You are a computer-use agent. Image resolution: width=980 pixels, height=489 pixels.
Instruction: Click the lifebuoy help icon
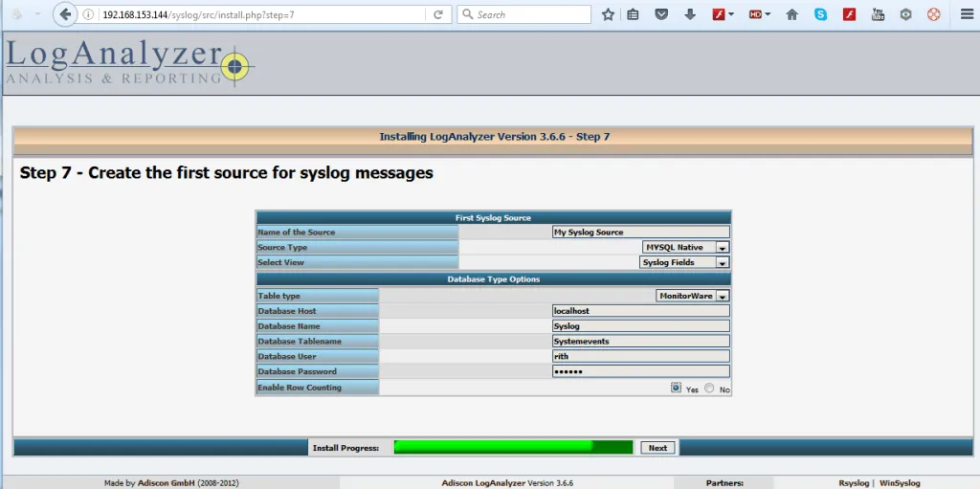(934, 14)
